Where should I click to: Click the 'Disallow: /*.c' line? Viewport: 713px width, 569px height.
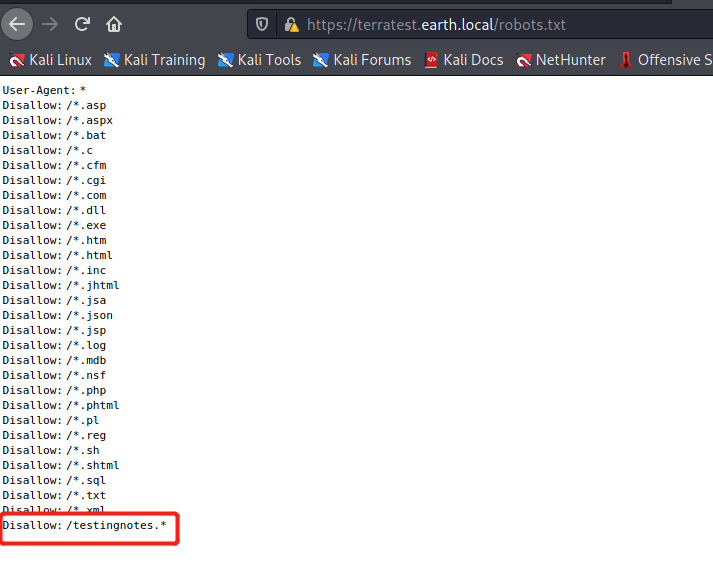(48, 151)
